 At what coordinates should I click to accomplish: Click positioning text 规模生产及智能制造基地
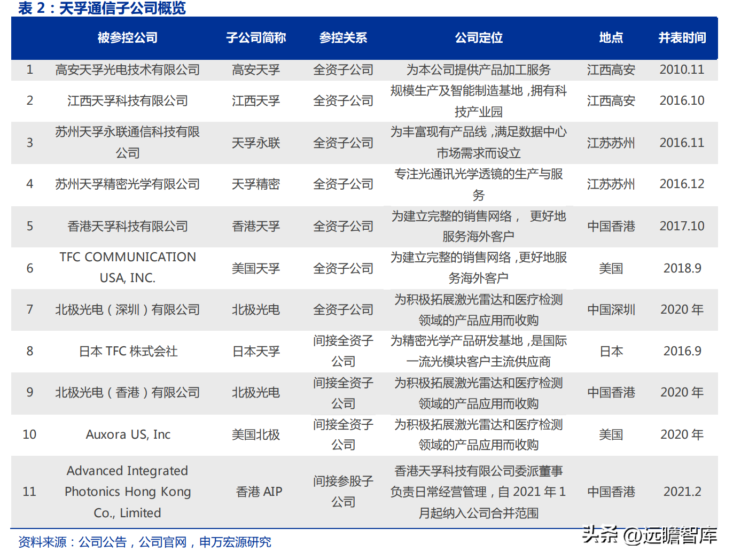(457, 91)
